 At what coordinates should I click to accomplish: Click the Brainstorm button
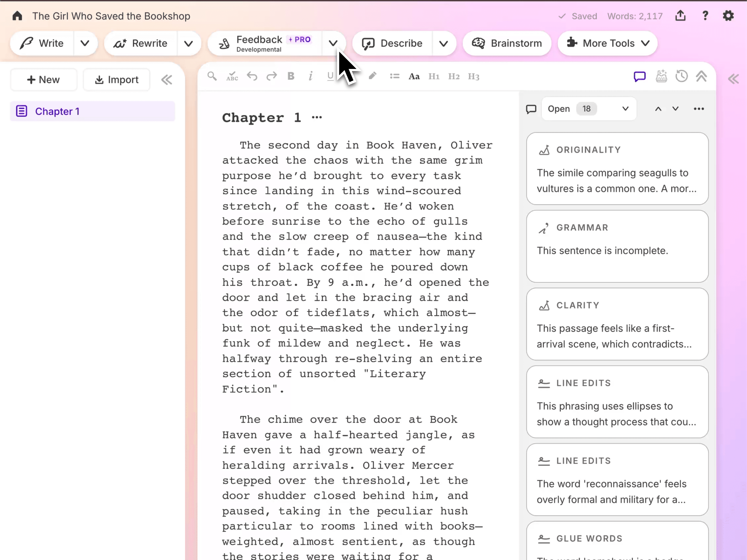pos(507,43)
